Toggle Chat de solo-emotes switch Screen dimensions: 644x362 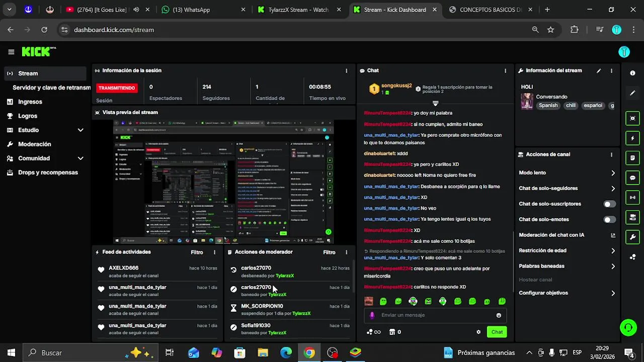click(609, 220)
